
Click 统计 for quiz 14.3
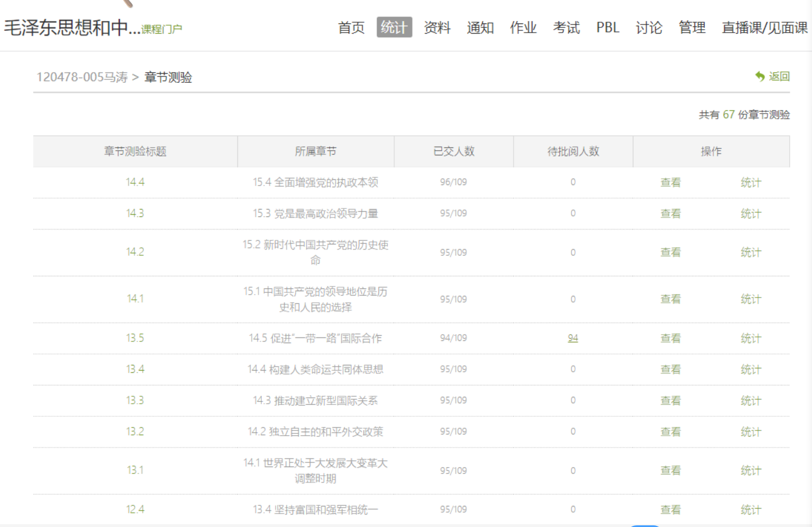[750, 214]
